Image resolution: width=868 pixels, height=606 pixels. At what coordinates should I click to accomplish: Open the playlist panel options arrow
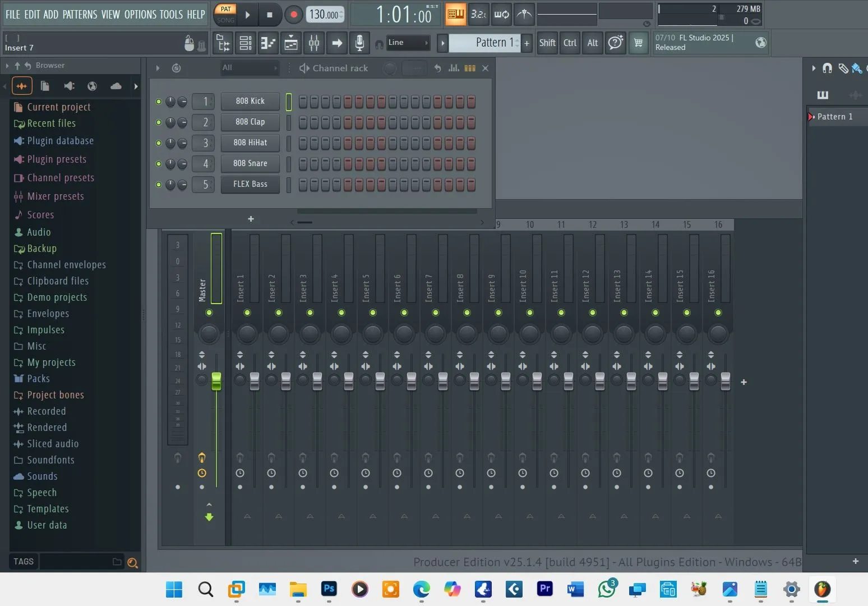814,68
